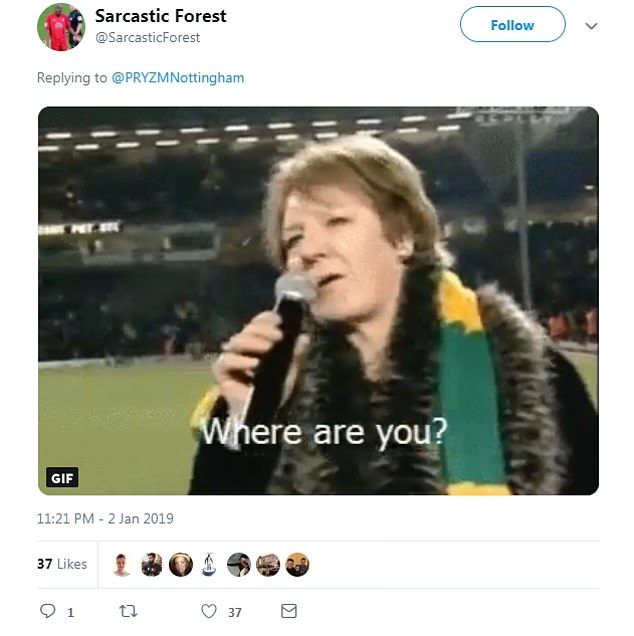Click the sixth liker's avatar
Image resolution: width=634 pixels, height=636 pixels.
pos(268,565)
